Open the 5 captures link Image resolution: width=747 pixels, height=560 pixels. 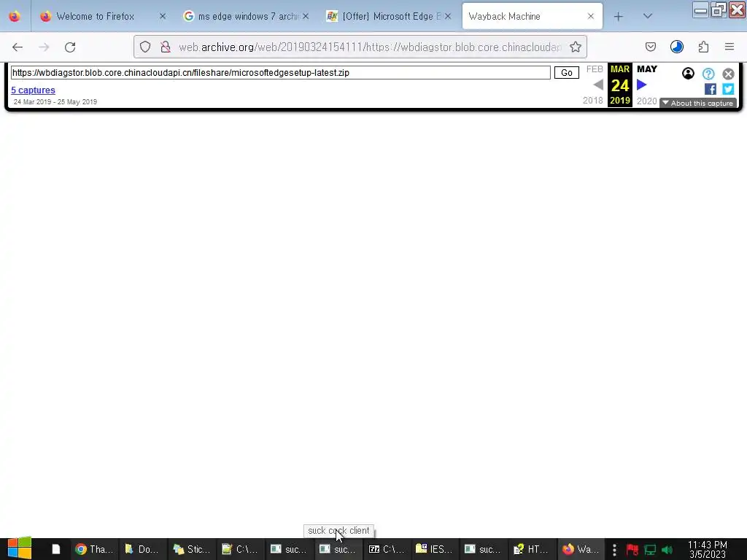click(x=33, y=90)
